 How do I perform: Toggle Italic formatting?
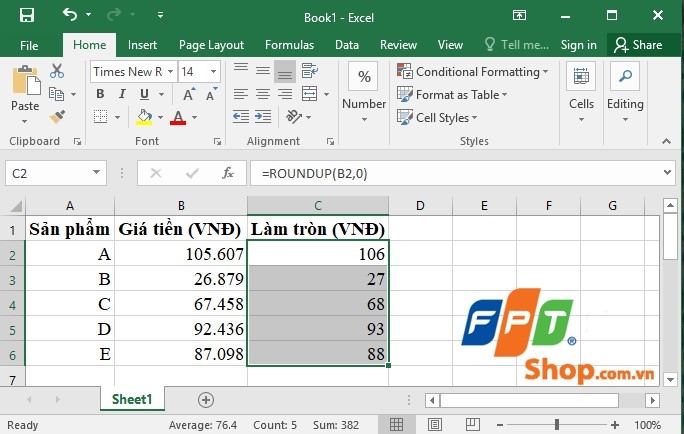123,94
